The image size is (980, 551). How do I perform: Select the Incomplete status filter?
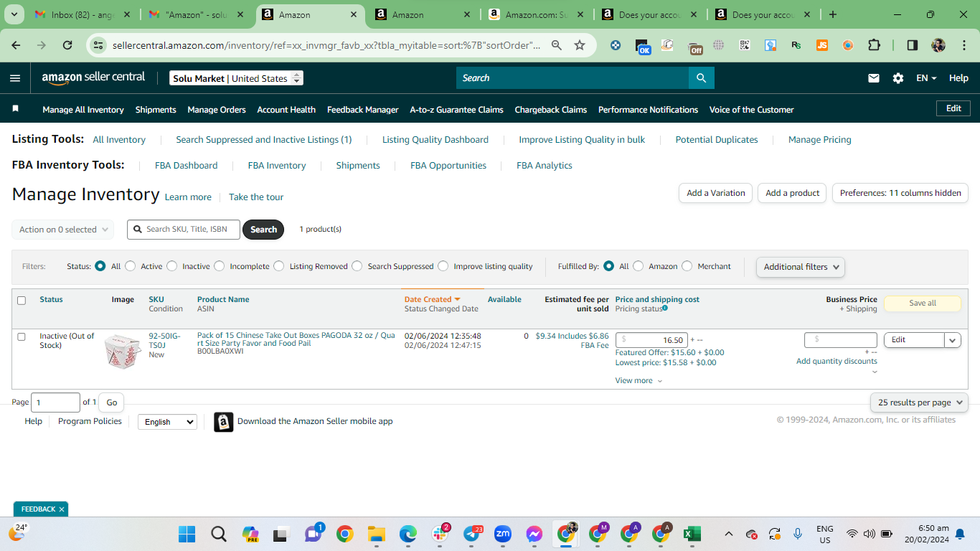(x=220, y=266)
